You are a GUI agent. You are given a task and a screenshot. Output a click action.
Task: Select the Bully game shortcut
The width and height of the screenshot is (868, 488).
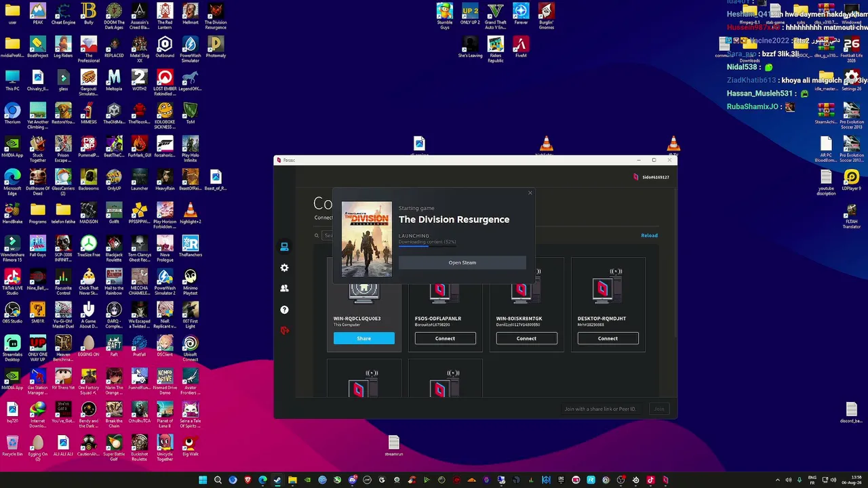click(89, 15)
